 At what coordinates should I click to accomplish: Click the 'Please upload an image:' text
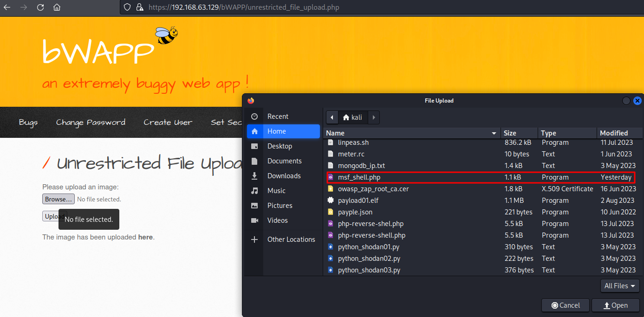point(80,187)
